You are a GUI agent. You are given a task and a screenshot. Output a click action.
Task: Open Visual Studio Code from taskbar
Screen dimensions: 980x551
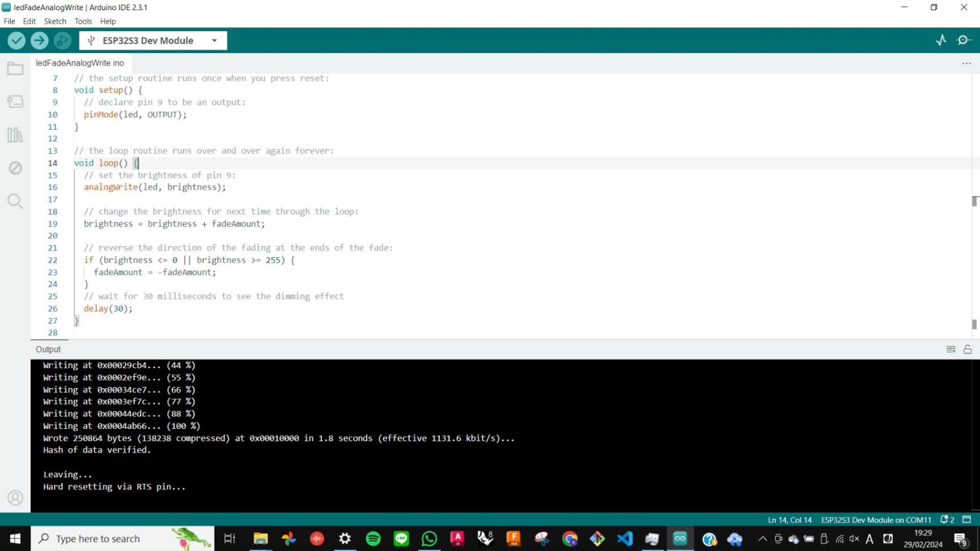(x=625, y=539)
